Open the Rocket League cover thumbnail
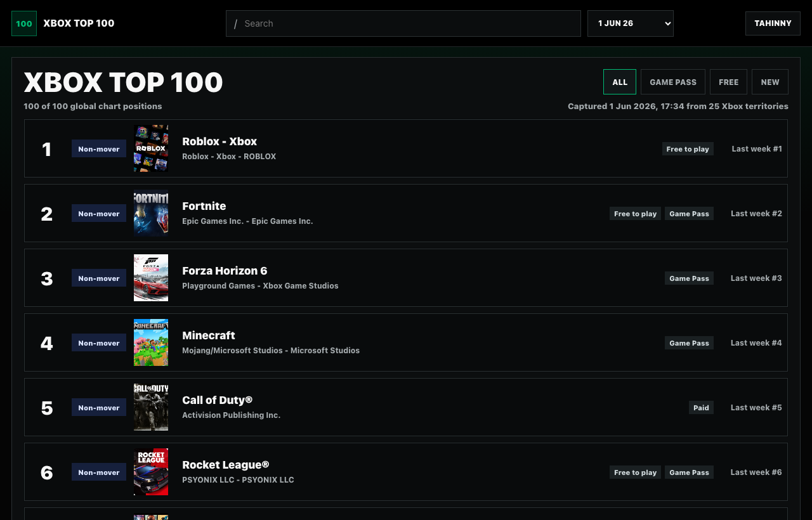 (x=151, y=472)
